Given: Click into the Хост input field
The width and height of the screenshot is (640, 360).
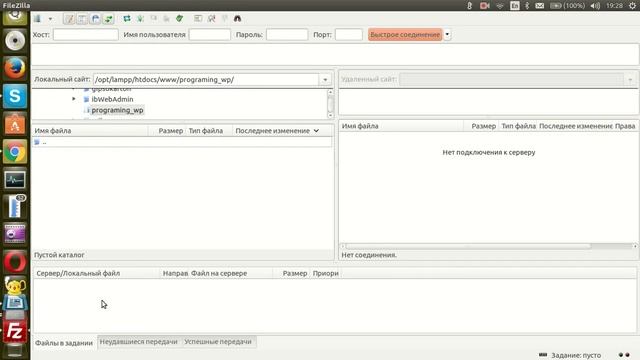Looking at the screenshot, I should (x=86, y=35).
